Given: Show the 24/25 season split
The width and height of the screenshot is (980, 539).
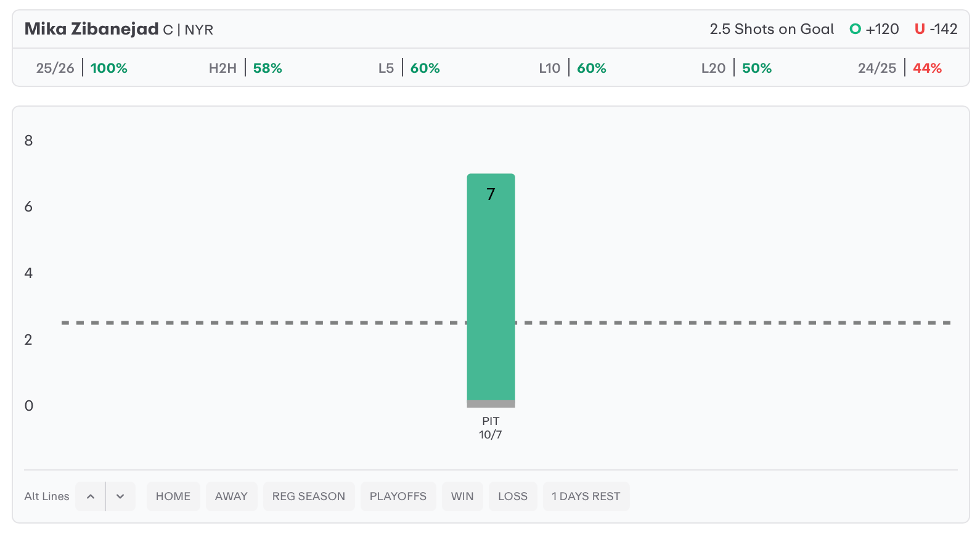Looking at the screenshot, I should 899,68.
